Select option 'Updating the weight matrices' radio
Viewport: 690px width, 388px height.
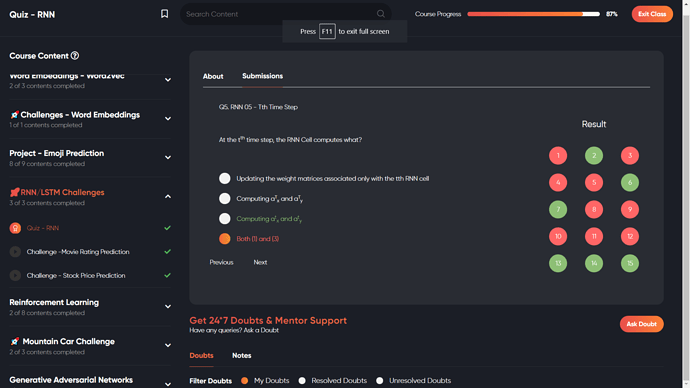click(x=224, y=178)
